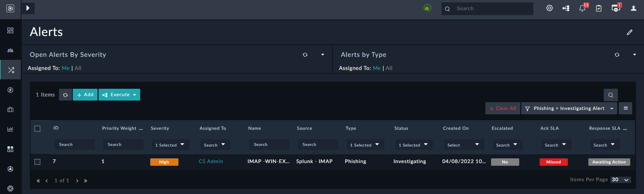Open the pending tasks clipboard icon
Screen dimensions: 644x194
(x=599, y=8)
